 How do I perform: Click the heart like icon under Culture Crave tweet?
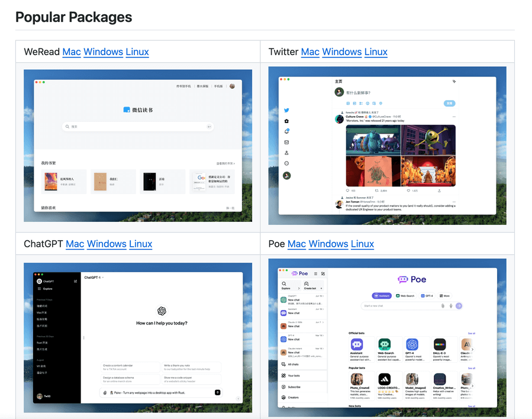click(408, 191)
